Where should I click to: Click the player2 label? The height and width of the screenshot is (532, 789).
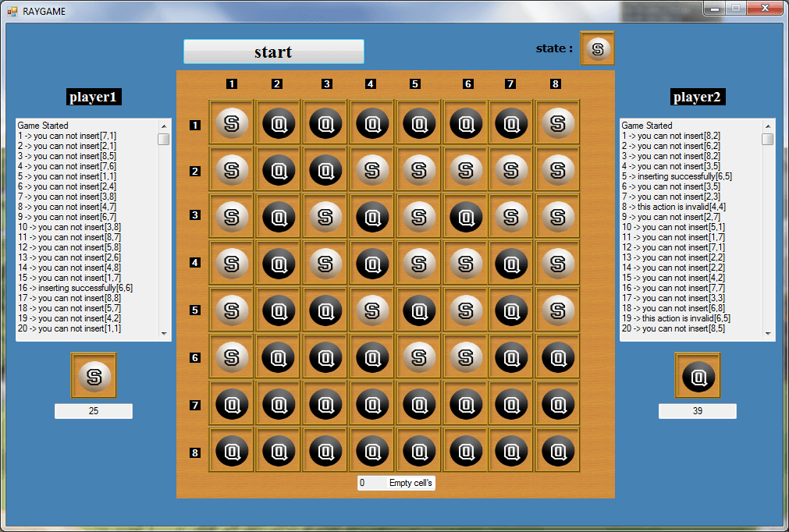(x=698, y=97)
